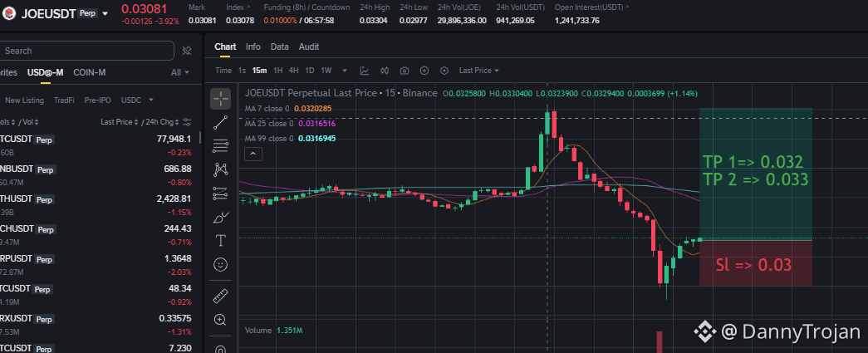
Task: Select the Time chart view
Action: coord(223,71)
